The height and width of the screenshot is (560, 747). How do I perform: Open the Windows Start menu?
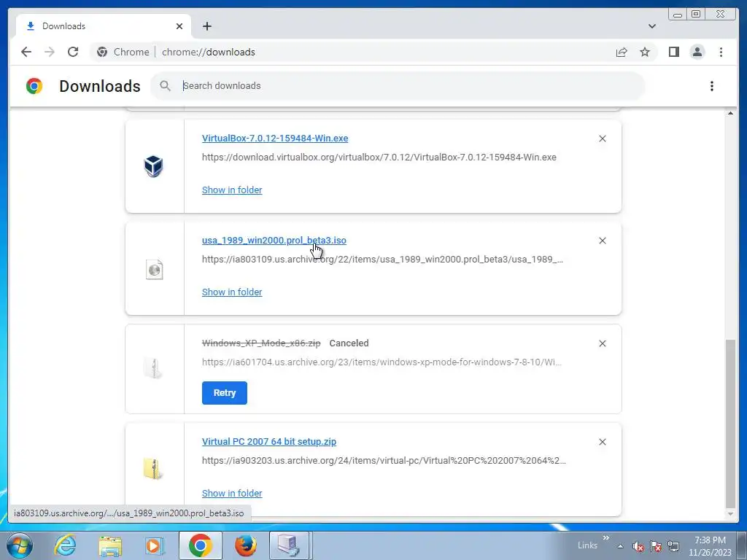point(20,545)
